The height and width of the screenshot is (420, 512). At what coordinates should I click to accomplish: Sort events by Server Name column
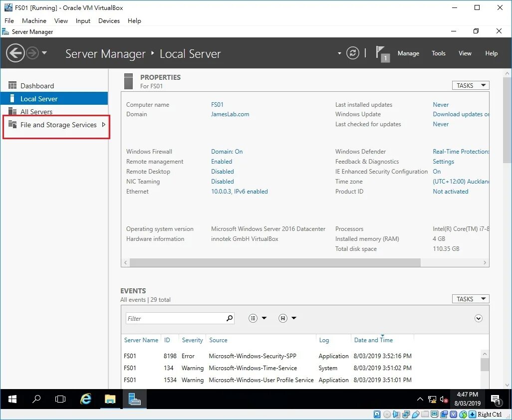click(141, 340)
